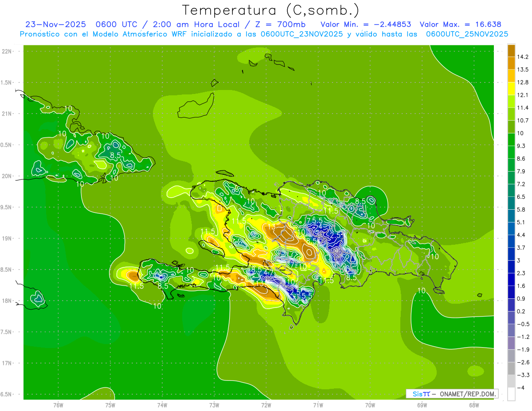532x411 pixels.
Task: Pick the gray swatch between -3.3 and -2.6
Action: point(511,368)
